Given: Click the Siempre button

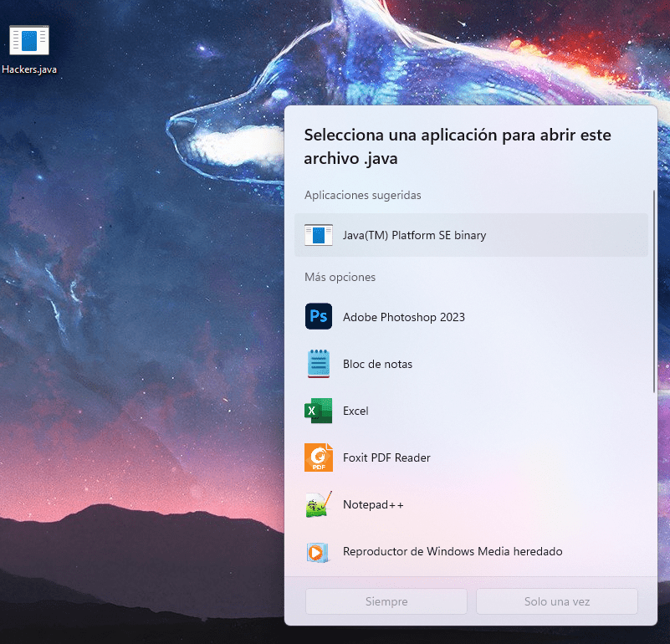Looking at the screenshot, I should click(386, 601).
